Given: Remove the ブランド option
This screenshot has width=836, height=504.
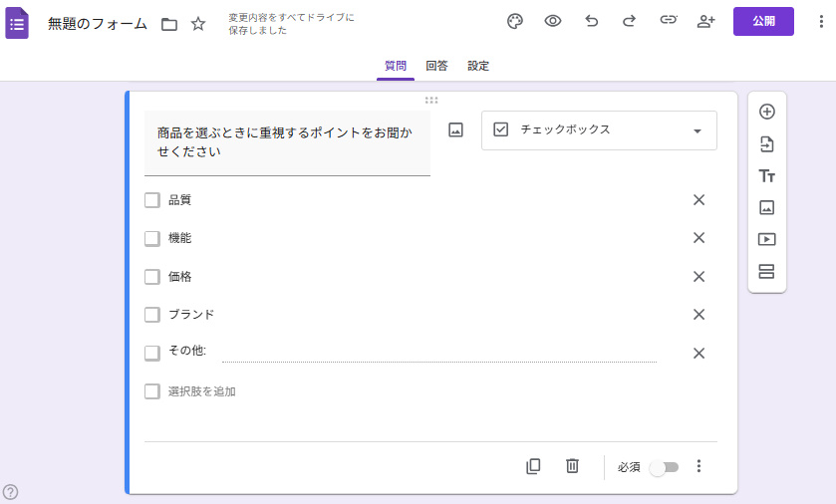Looking at the screenshot, I should coord(698,315).
